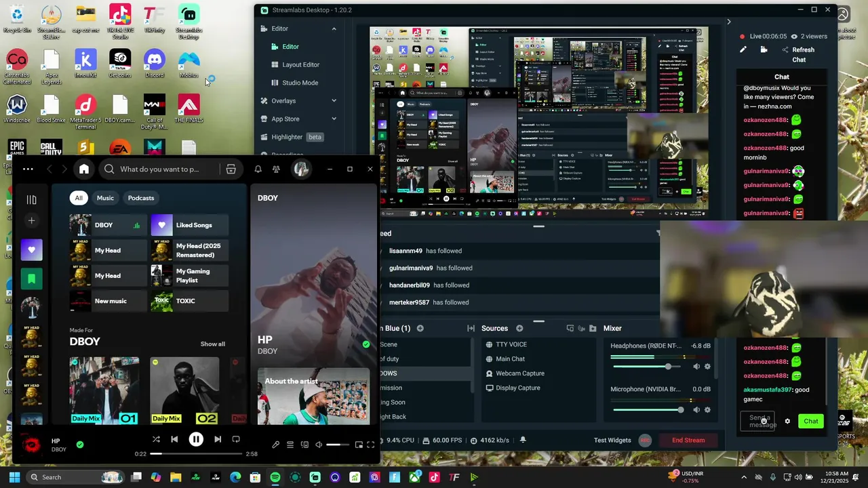Enter Spotify full screen mode

point(371,445)
